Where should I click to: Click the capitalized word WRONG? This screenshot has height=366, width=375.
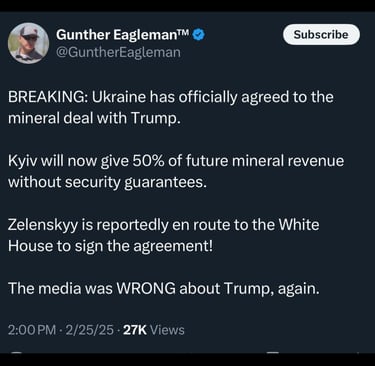(146, 289)
